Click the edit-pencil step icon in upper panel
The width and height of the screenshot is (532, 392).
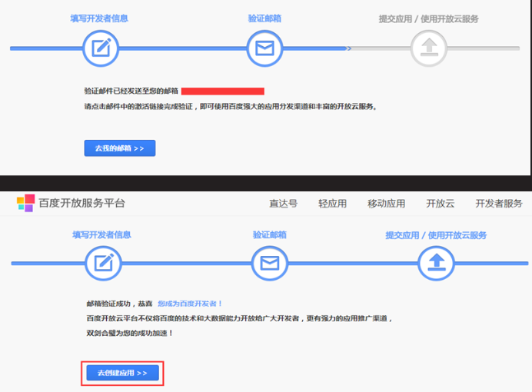pos(101,48)
